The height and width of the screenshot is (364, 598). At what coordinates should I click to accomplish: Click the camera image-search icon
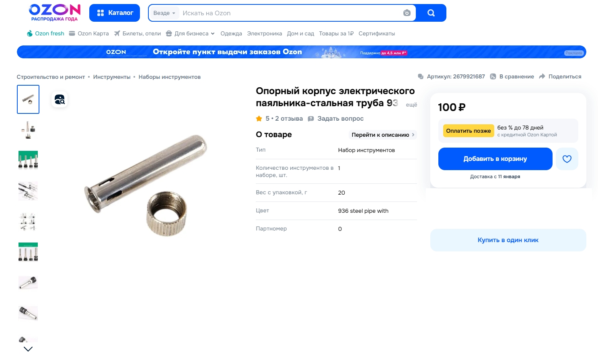coord(407,13)
